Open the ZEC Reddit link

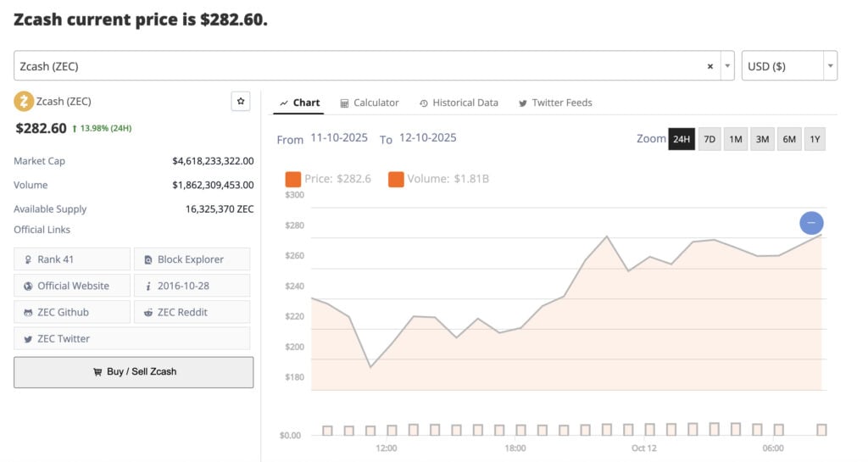192,312
